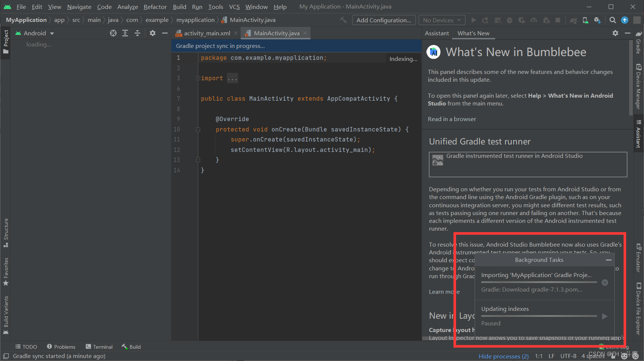Click the Search Everywhere magnifier icon
This screenshot has height=361, width=644.
point(613,20)
